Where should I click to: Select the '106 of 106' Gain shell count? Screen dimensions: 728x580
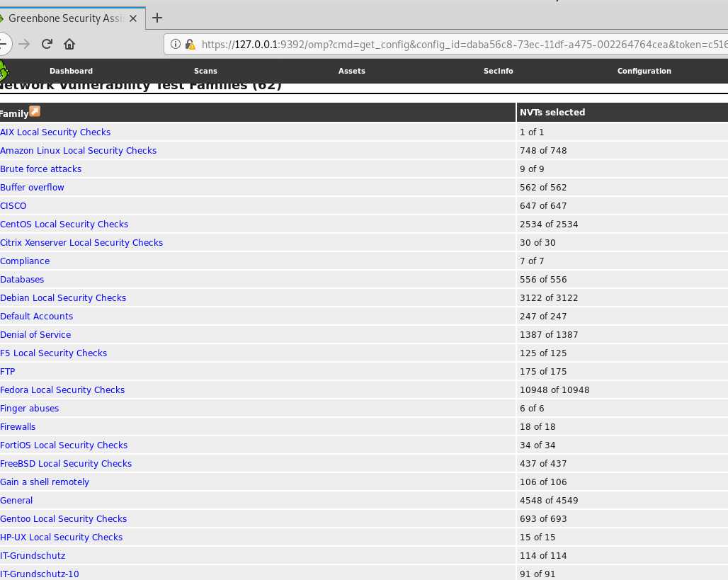(x=543, y=482)
